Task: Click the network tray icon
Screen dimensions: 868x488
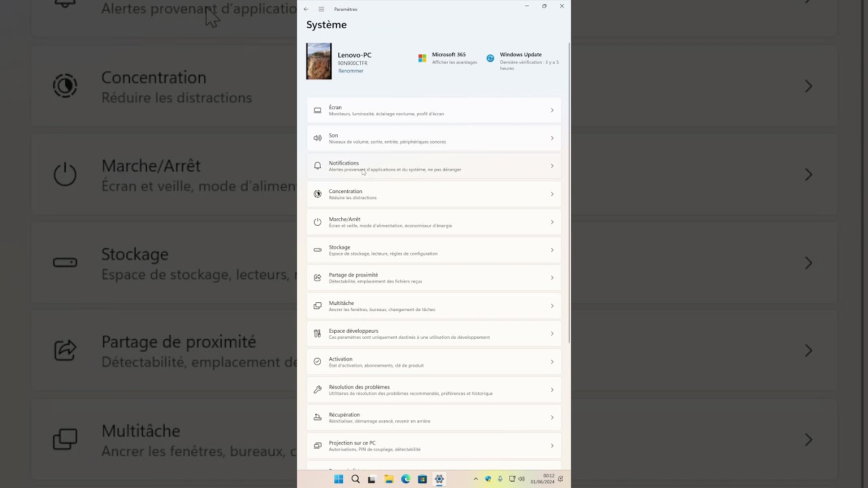Action: (512, 479)
